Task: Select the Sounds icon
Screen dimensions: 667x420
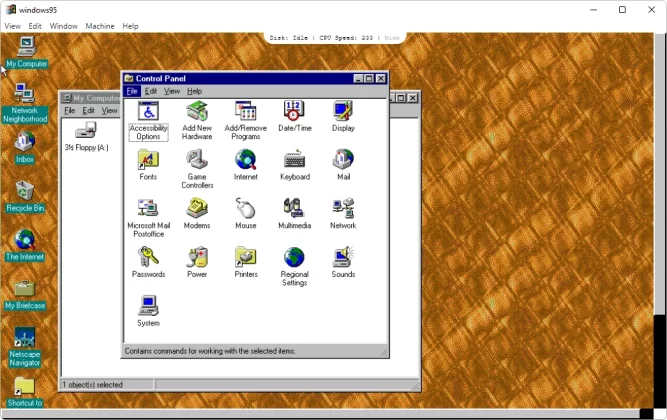Action: [x=343, y=257]
